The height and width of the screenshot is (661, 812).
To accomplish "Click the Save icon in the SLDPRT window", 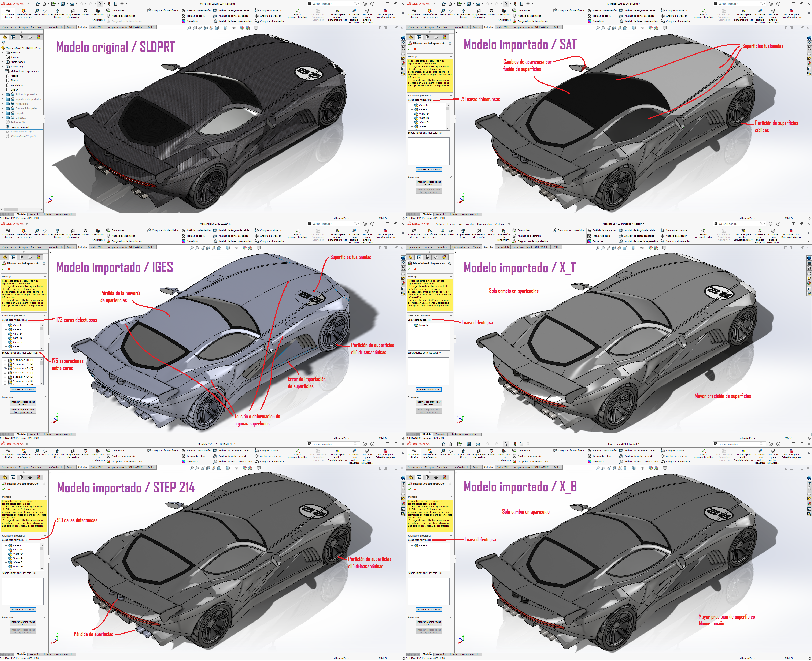I will pos(63,4).
